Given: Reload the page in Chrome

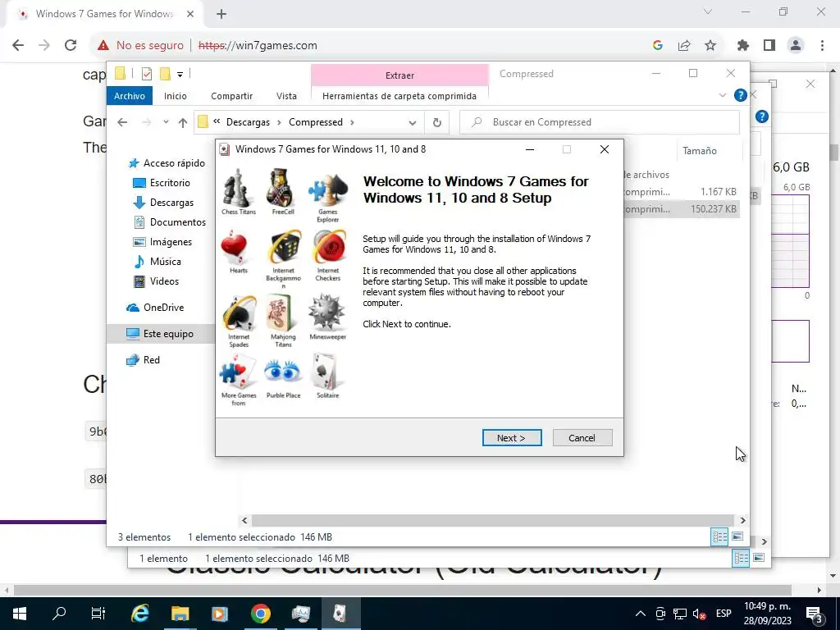Looking at the screenshot, I should (x=71, y=46).
